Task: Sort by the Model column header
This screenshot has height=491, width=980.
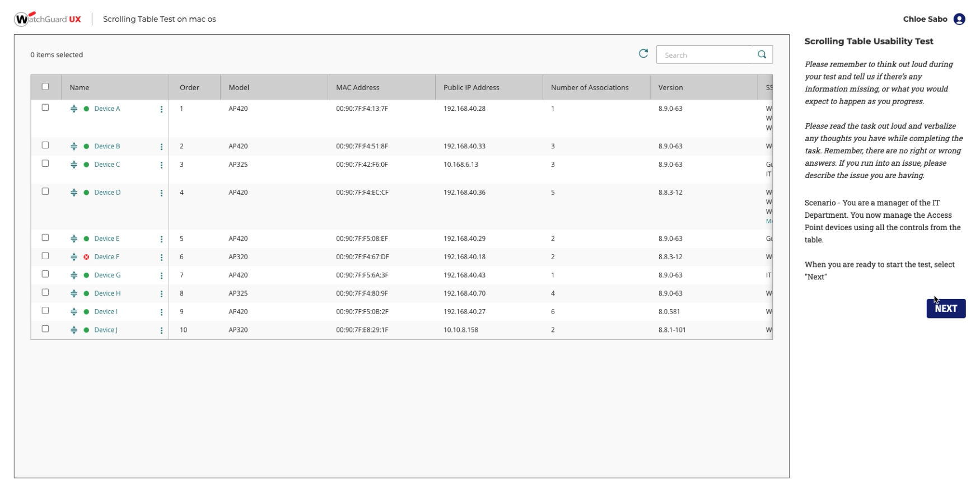Action: 239,87
